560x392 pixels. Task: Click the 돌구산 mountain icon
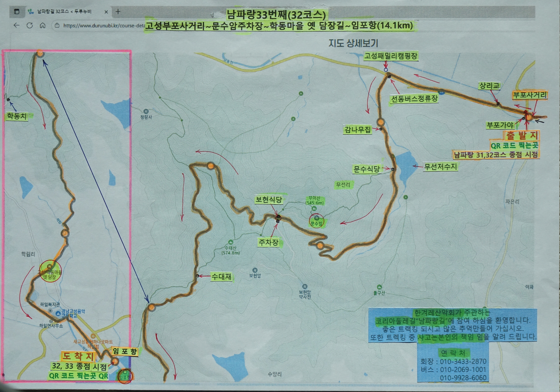coord(379,287)
